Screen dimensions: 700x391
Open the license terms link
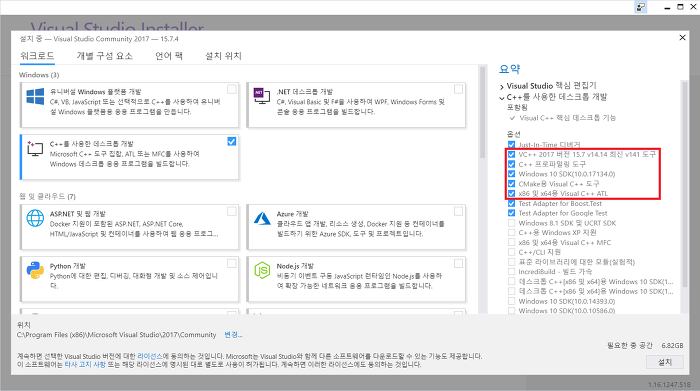point(150,356)
